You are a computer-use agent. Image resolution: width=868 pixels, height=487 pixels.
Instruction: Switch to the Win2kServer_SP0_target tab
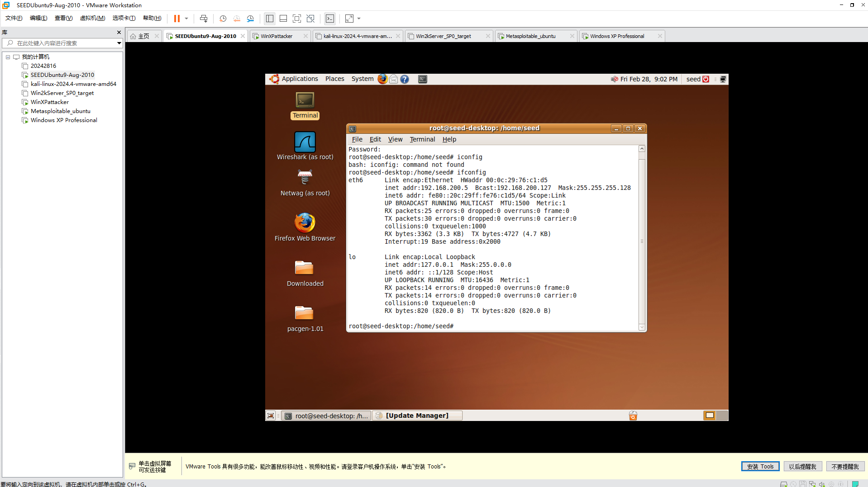448,36
